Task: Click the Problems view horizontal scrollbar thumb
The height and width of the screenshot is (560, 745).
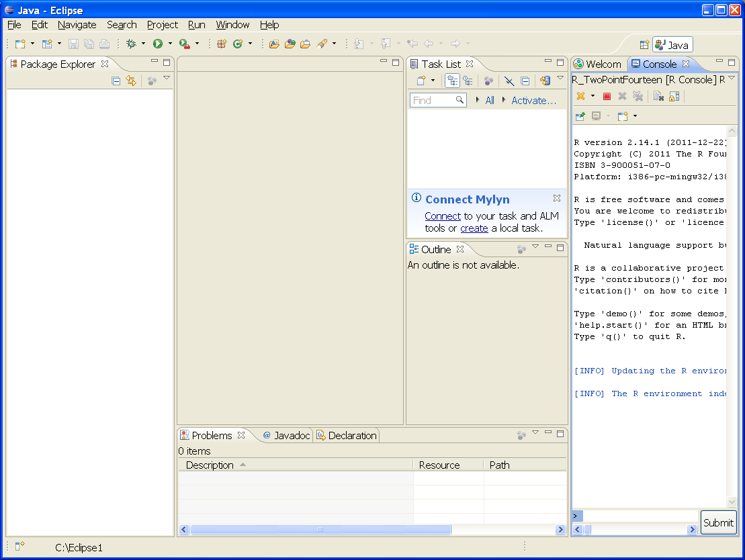Action: pyautogui.click(x=320, y=530)
